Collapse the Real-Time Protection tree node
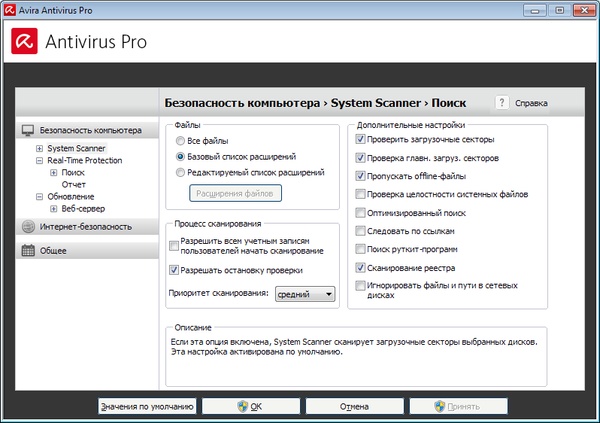The height and width of the screenshot is (423, 600). [39, 160]
